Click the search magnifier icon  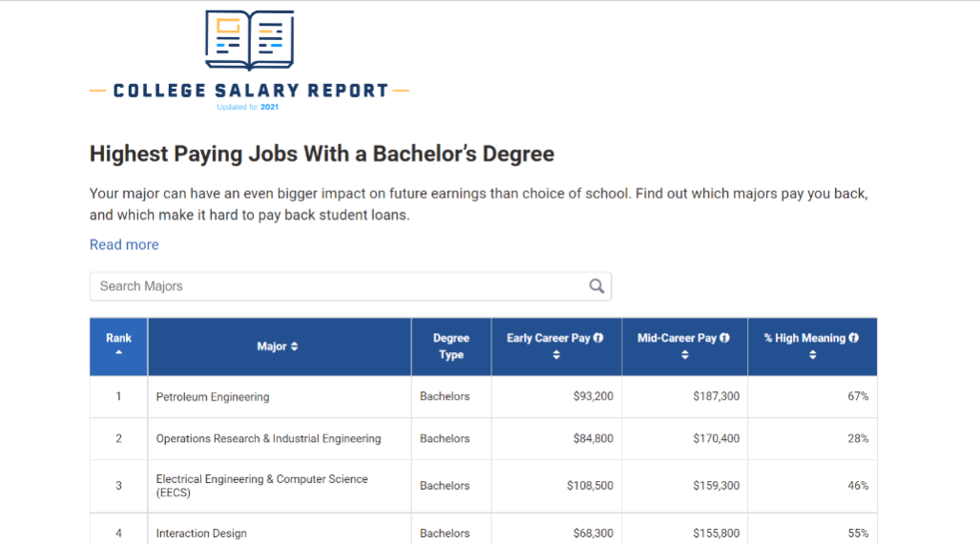[596, 286]
